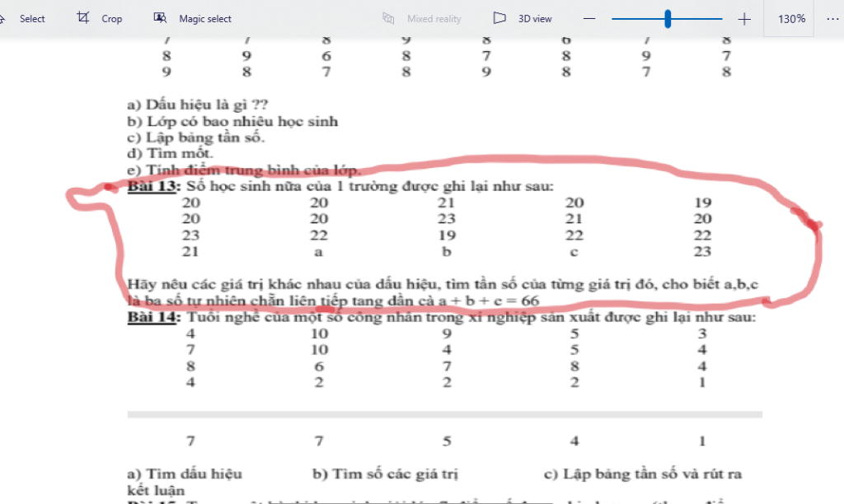This screenshot has width=844, height=504.
Task: Click 'b) Tìm số các giá trị'
Action: (386, 474)
